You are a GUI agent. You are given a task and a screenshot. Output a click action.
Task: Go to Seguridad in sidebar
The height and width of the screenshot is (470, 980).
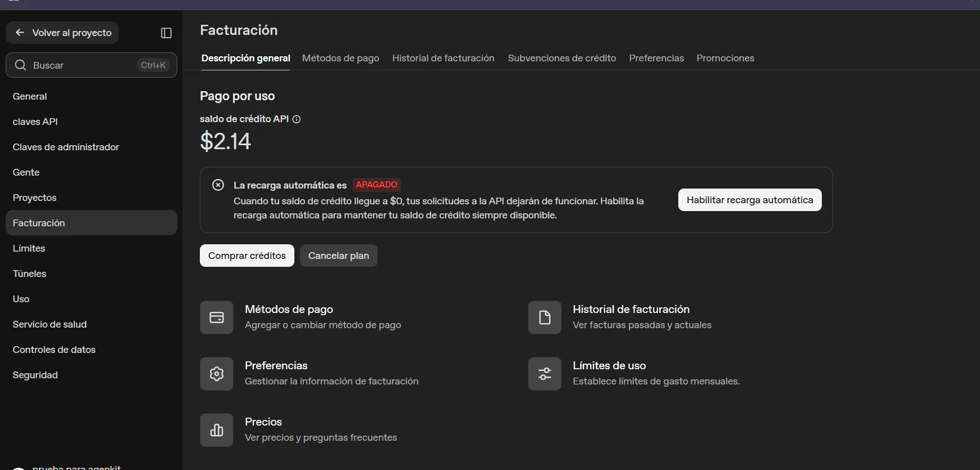click(x=91, y=375)
